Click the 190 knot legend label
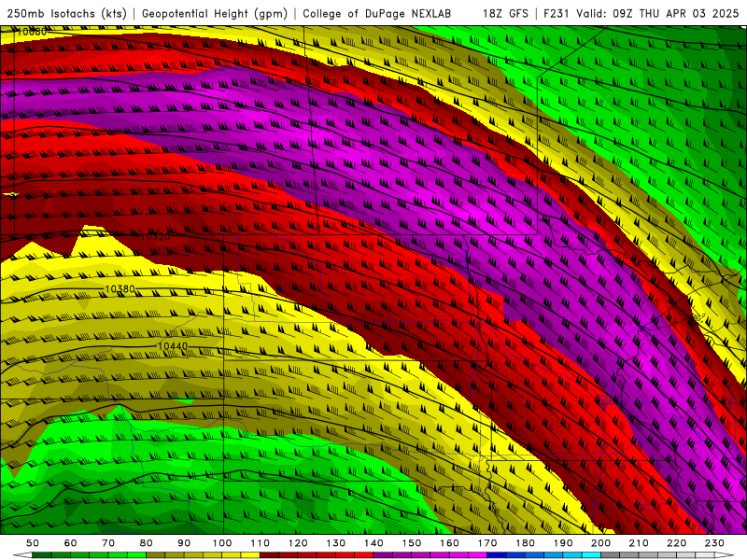Image resolution: width=747 pixels, height=560 pixels. pos(563,543)
